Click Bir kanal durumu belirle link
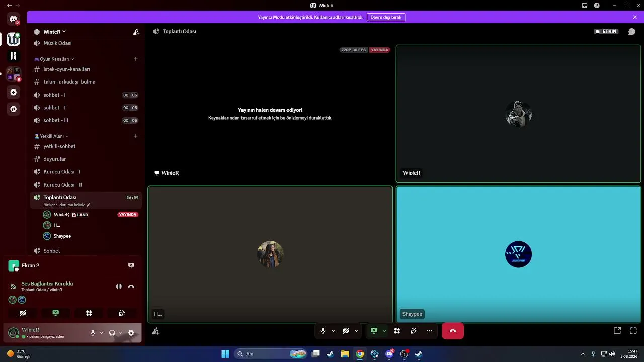This screenshot has height=362, width=644. pos(67,205)
